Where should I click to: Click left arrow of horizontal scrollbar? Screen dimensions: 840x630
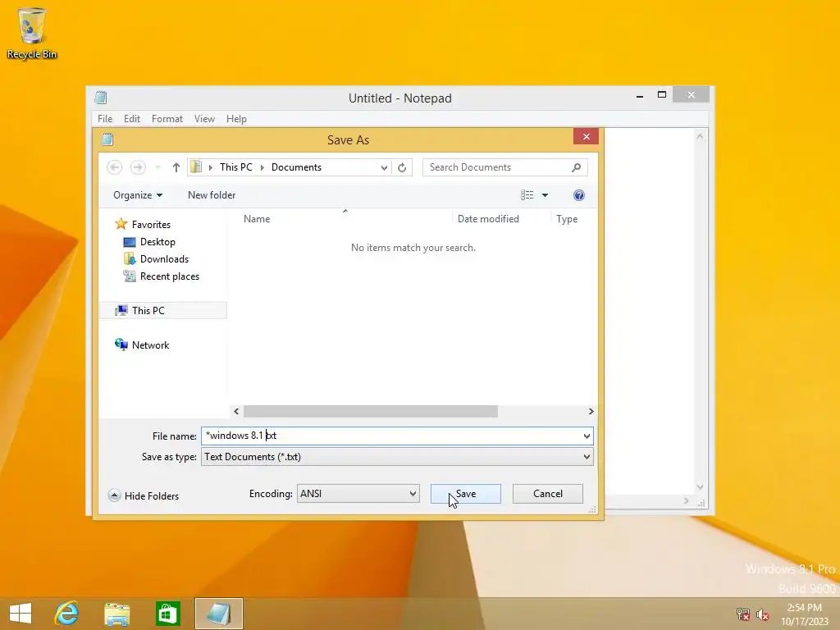(236, 412)
